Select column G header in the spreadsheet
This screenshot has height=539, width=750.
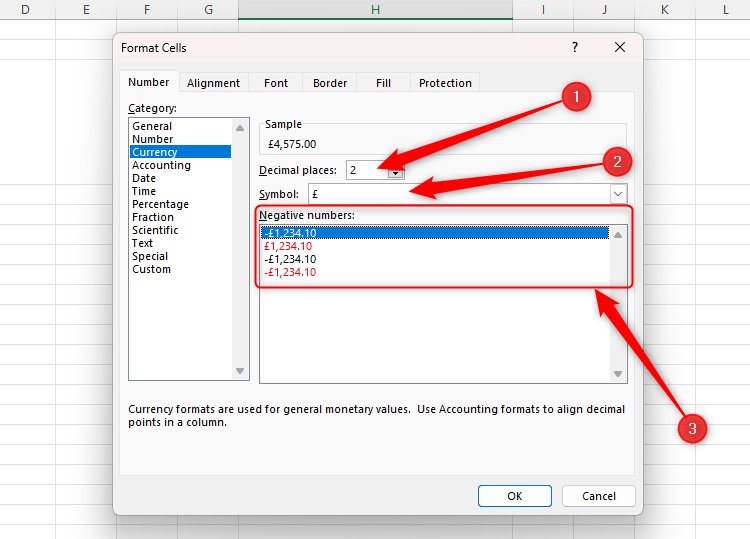(208, 10)
